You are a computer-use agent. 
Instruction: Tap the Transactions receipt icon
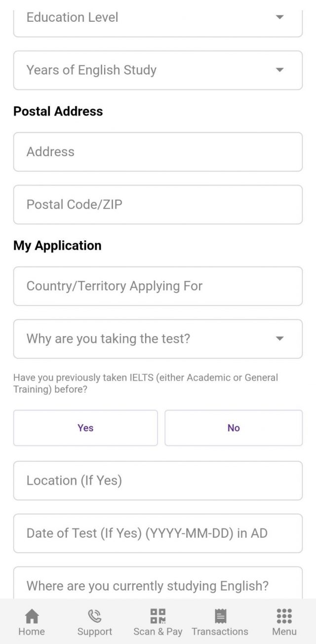pyautogui.click(x=220, y=616)
